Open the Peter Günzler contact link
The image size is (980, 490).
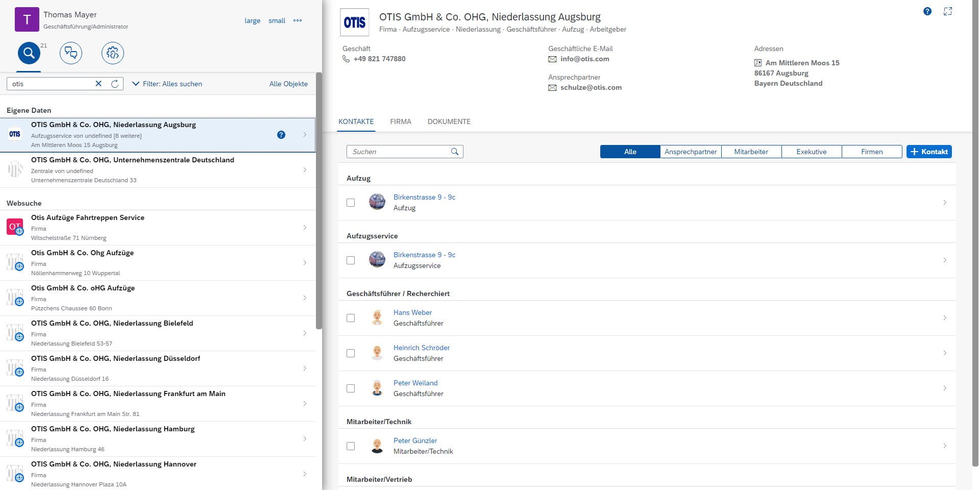click(415, 440)
